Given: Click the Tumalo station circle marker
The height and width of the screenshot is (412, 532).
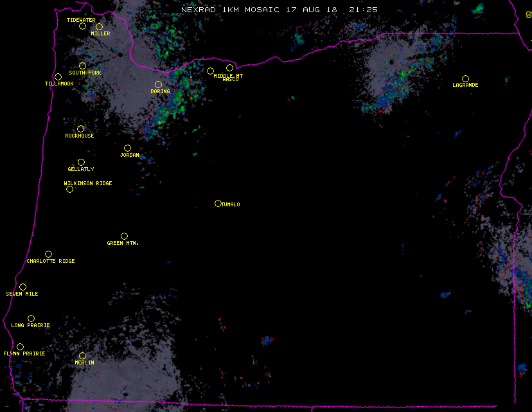Looking at the screenshot, I should pyautogui.click(x=218, y=204).
